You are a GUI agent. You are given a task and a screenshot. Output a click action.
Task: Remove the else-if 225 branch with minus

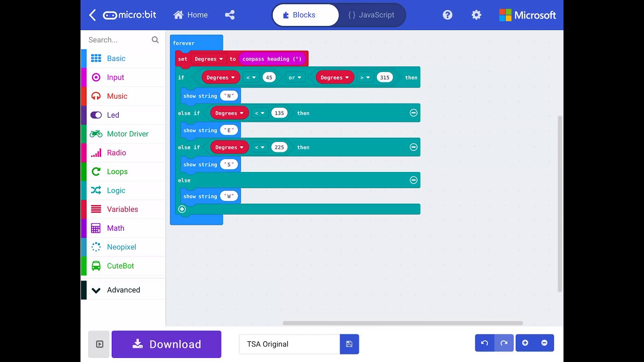tap(414, 147)
